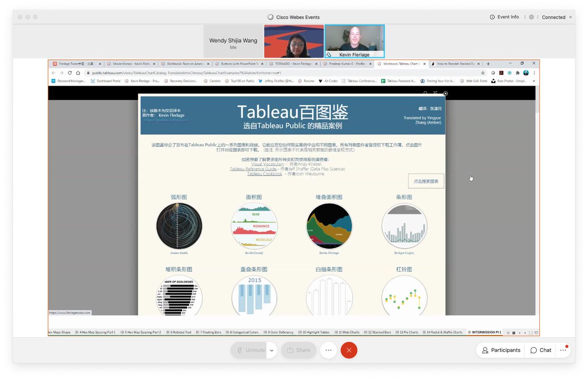The image size is (588, 379).
Task: Switch to How to Reorder Stacked Bars tab
Action: point(455,64)
